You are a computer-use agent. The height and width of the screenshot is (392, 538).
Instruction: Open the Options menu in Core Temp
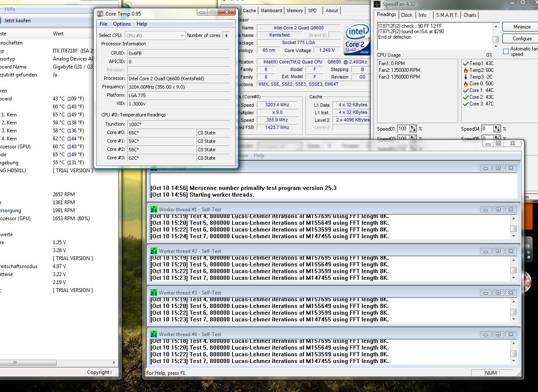[122, 24]
